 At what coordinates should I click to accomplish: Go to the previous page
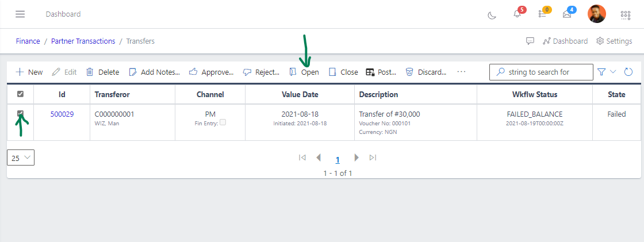coord(319,158)
